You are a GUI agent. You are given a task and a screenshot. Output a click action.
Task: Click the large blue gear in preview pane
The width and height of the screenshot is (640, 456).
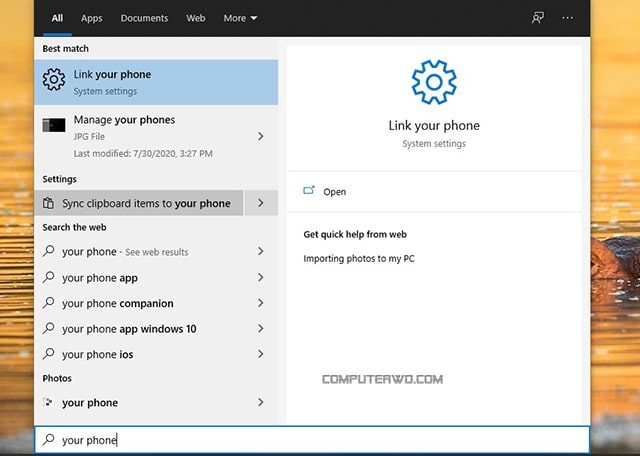[x=434, y=82]
